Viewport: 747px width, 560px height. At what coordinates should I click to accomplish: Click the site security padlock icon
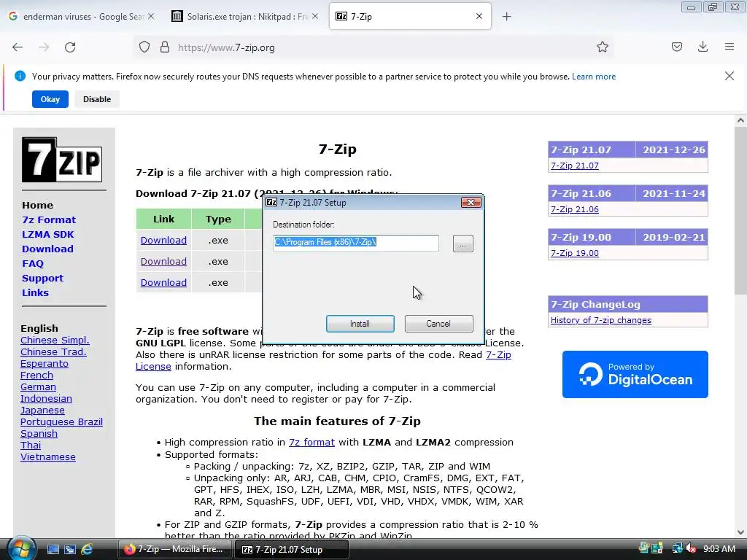165,47
